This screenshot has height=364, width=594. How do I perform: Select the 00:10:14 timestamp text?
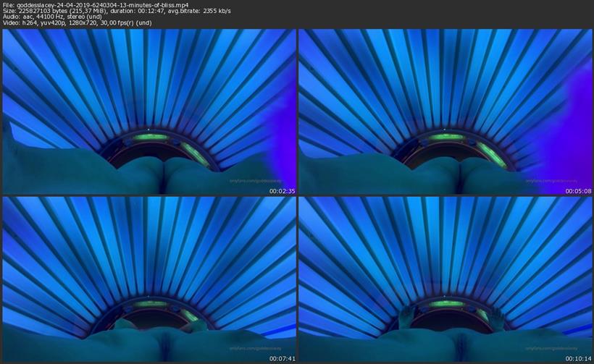pos(577,357)
